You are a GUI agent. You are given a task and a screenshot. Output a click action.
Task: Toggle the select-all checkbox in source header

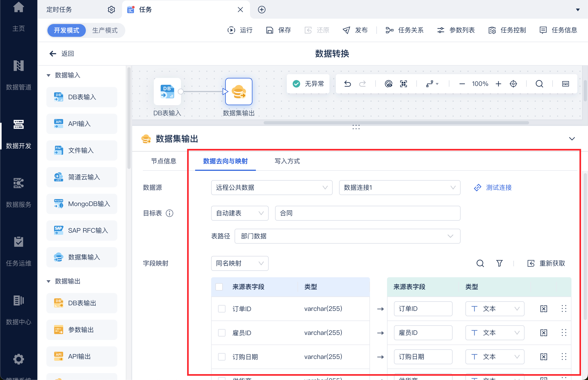(x=219, y=287)
